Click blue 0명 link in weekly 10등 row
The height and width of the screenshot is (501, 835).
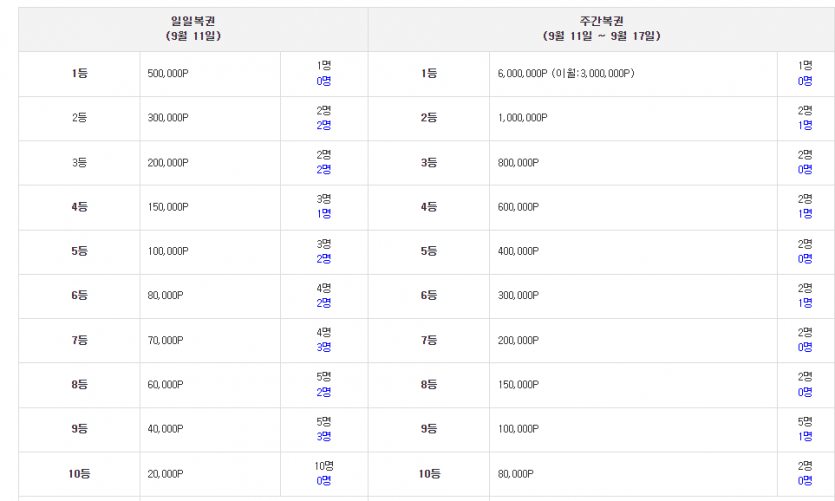(805, 481)
